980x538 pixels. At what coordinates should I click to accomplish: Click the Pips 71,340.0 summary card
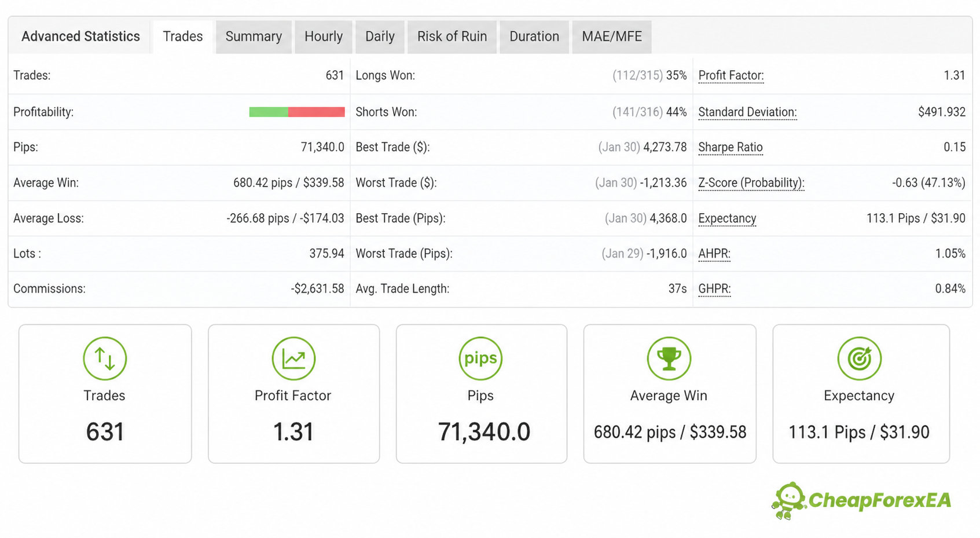[482, 394]
